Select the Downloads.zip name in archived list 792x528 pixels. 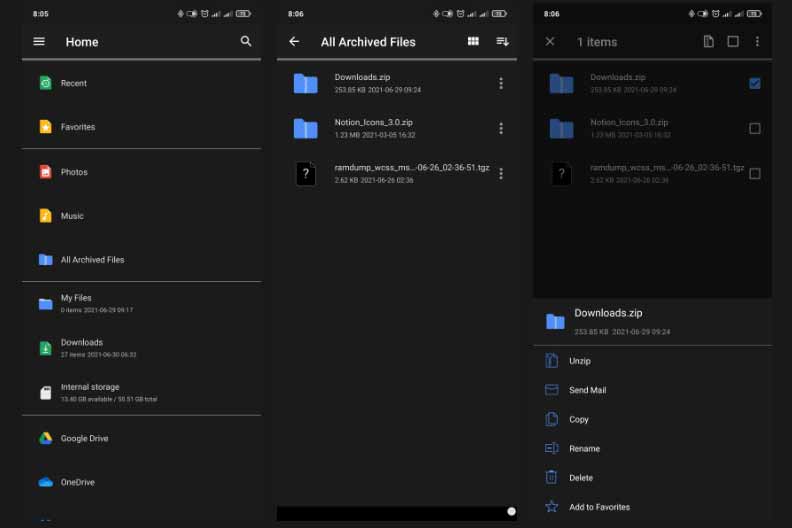pos(362,77)
